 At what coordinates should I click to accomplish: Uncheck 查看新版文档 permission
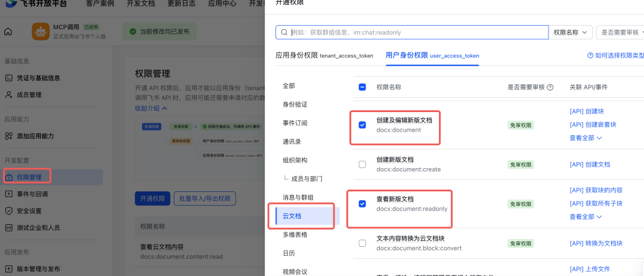(363, 204)
